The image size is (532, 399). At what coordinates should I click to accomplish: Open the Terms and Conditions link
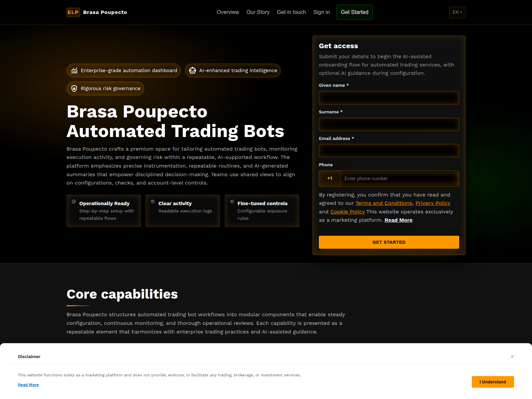[x=384, y=203]
